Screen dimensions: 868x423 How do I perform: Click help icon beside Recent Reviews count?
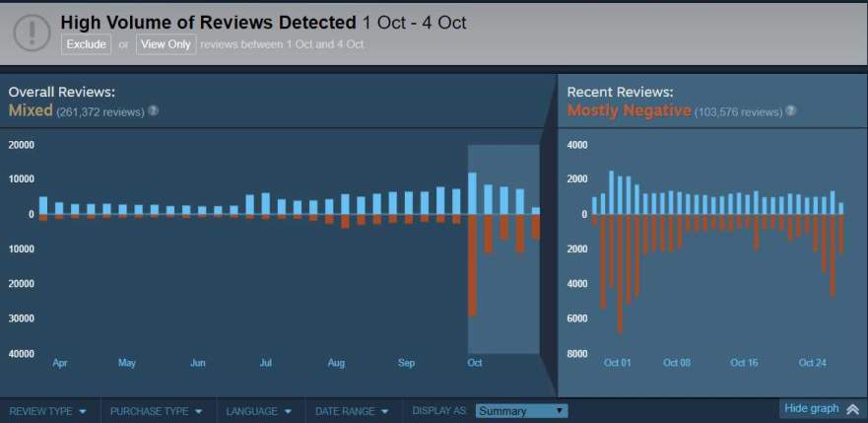[791, 111]
